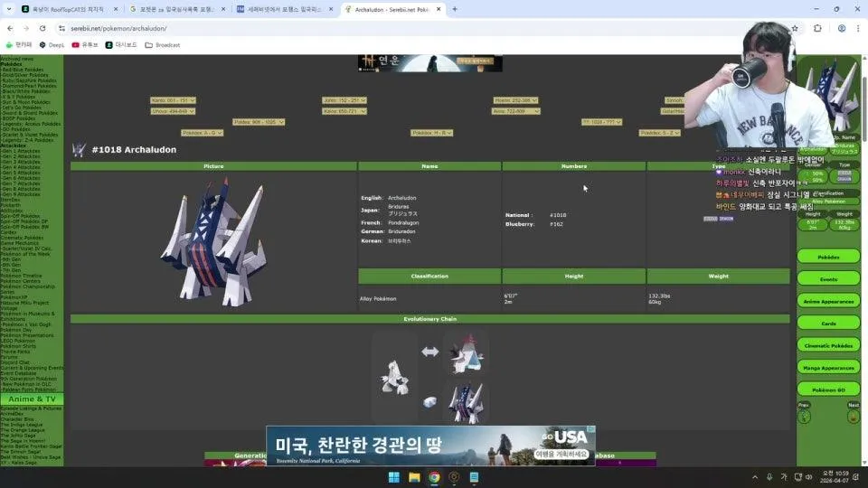
Task: Click the Dragon type badge in the Type cell
Action: [726, 219]
